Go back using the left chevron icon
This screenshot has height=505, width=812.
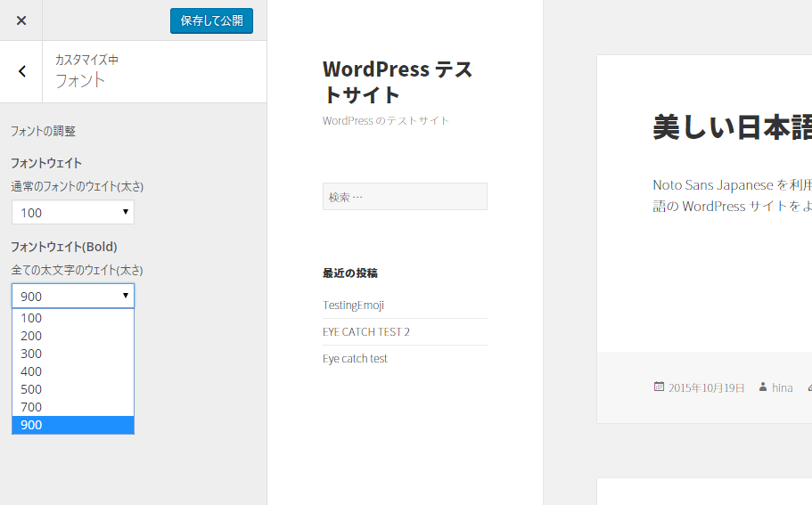[x=21, y=71]
